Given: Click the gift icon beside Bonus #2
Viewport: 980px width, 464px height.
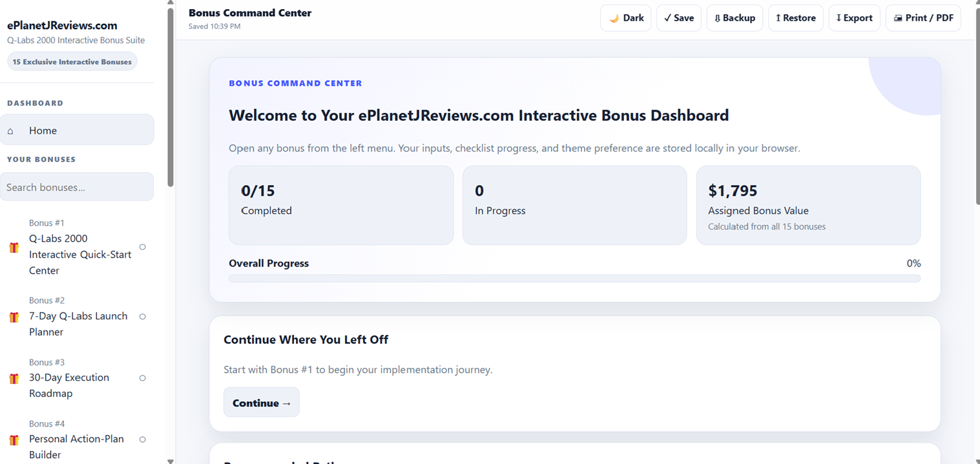Looking at the screenshot, I should coord(14,317).
